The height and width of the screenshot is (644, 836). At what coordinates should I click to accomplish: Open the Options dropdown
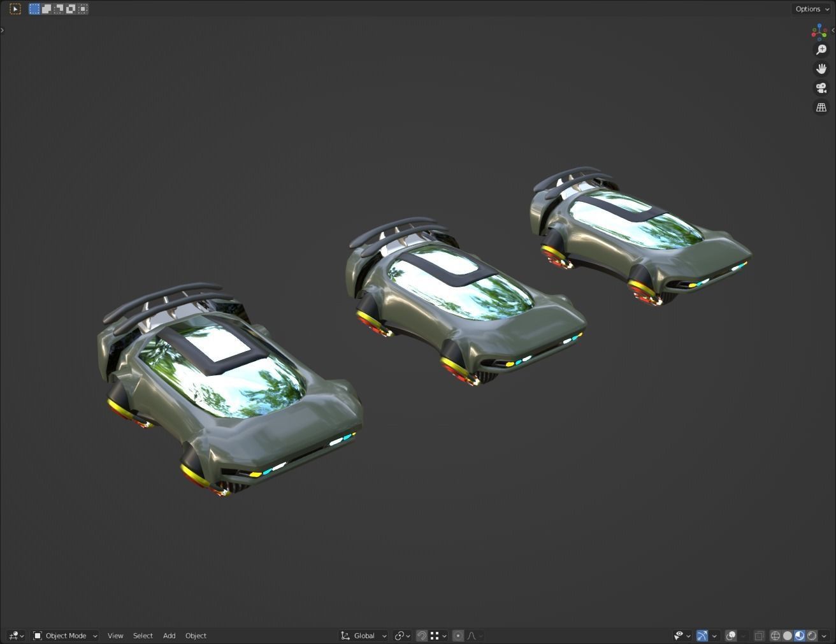coord(811,9)
